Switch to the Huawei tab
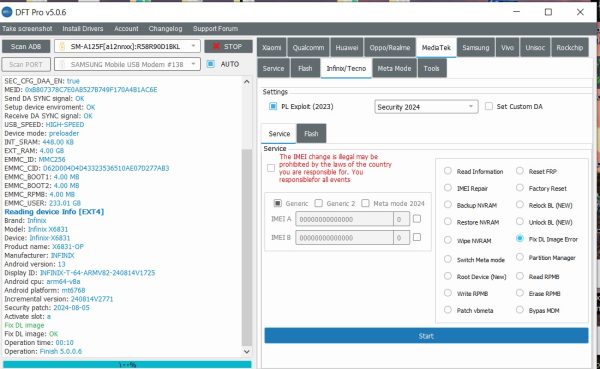This screenshot has width=600, height=369. click(x=347, y=47)
